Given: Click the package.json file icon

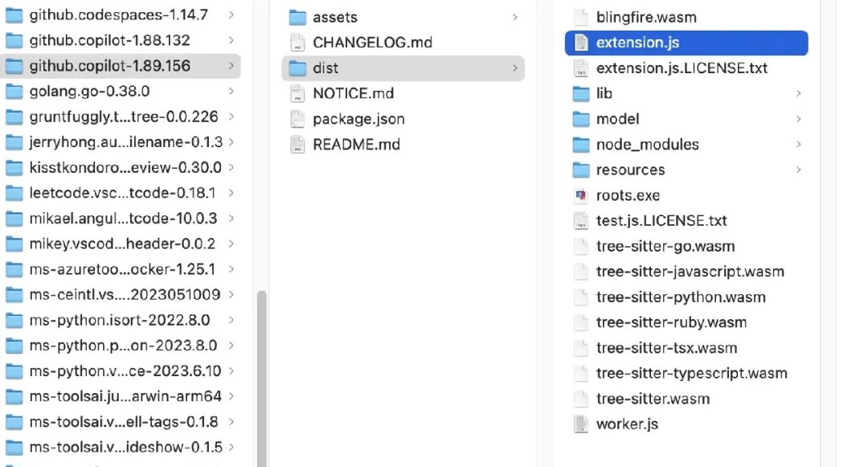Looking at the screenshot, I should click(x=298, y=119).
